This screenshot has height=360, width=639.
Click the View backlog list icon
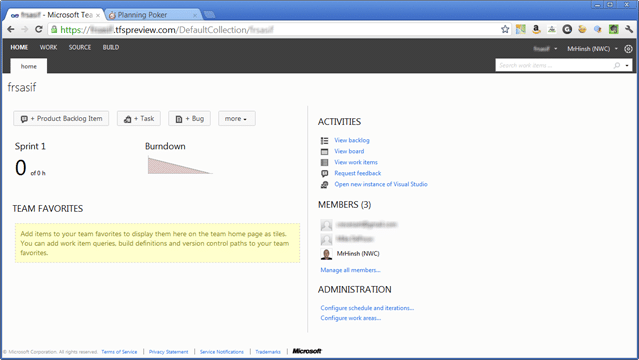[x=324, y=141]
